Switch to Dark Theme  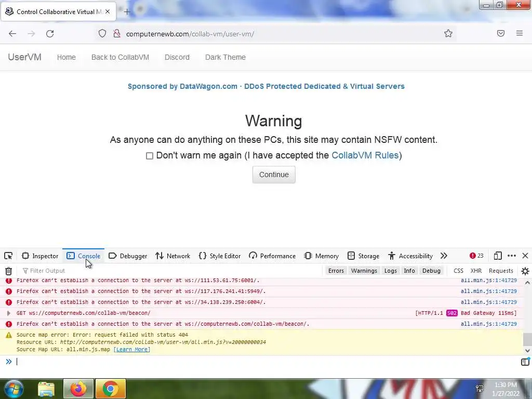point(225,57)
